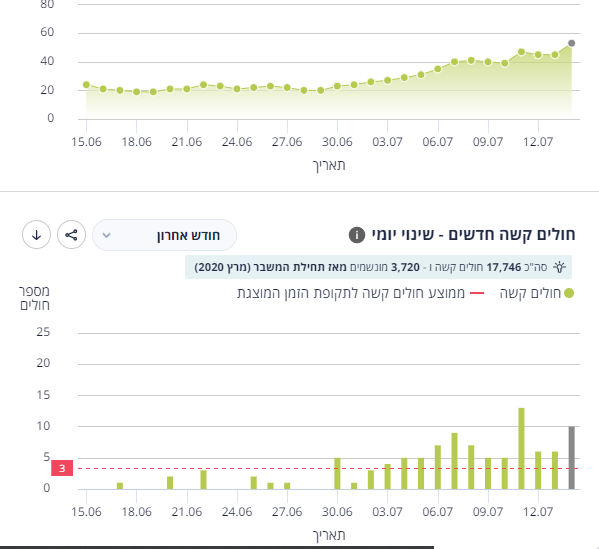
Task: Click the 03.07 label under area chart
Action: 387,142
